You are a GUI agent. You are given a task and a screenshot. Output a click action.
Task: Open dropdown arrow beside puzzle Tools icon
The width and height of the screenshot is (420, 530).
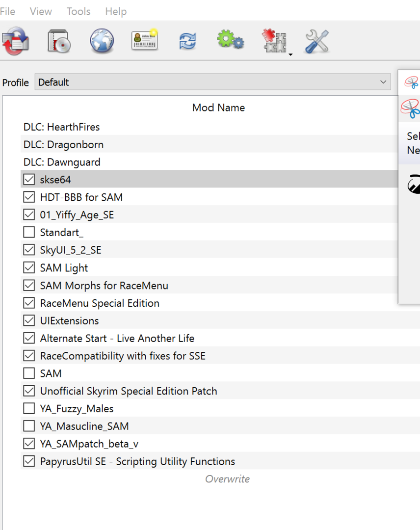290,54
